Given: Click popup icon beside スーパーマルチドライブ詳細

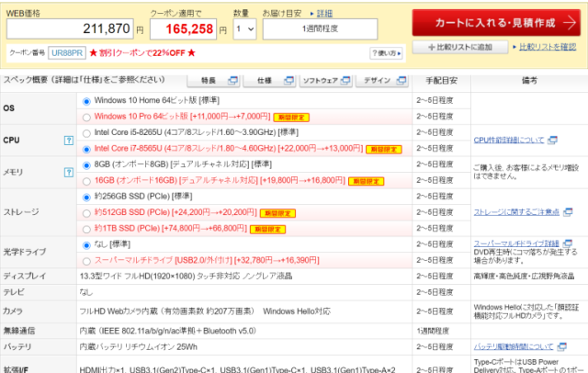Looking at the screenshot, I should [568, 243].
